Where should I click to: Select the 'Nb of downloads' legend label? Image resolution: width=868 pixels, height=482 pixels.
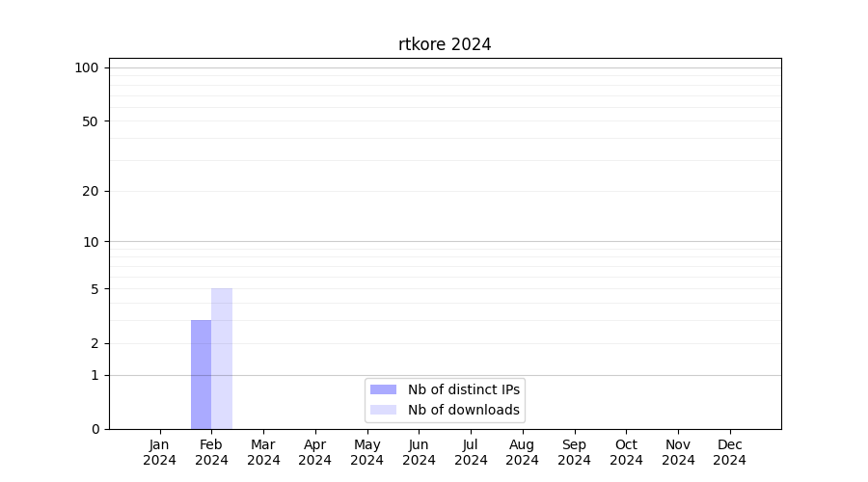(x=463, y=410)
